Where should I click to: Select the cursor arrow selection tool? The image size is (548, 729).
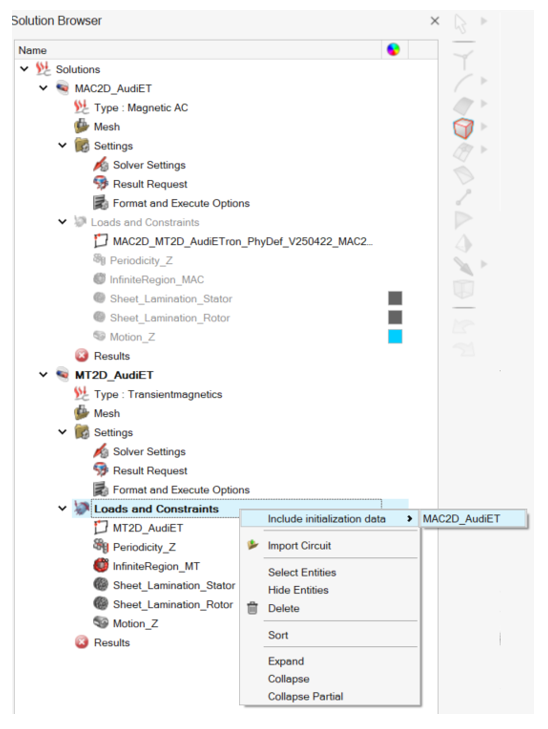pyautogui.click(x=460, y=23)
